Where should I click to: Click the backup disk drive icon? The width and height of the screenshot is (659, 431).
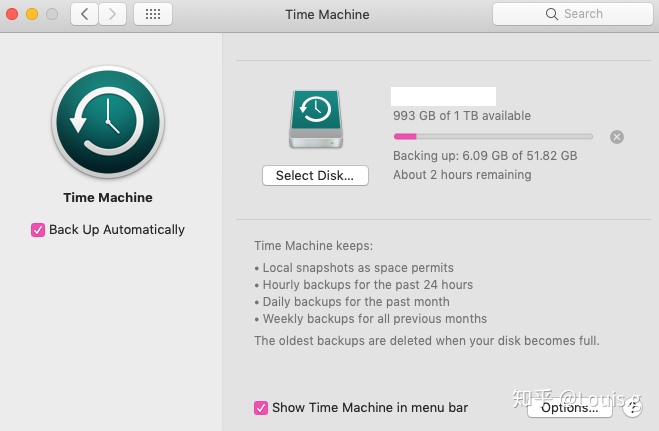[x=316, y=119]
